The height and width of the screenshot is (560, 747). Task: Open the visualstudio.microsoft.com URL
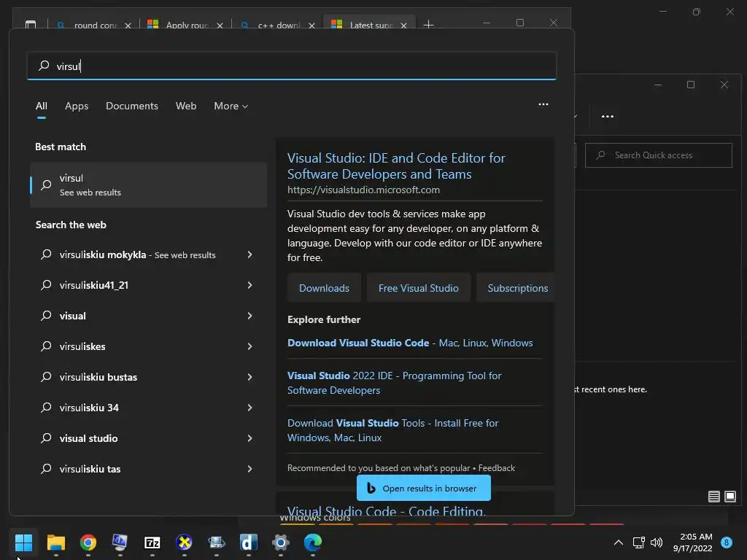tap(363, 190)
